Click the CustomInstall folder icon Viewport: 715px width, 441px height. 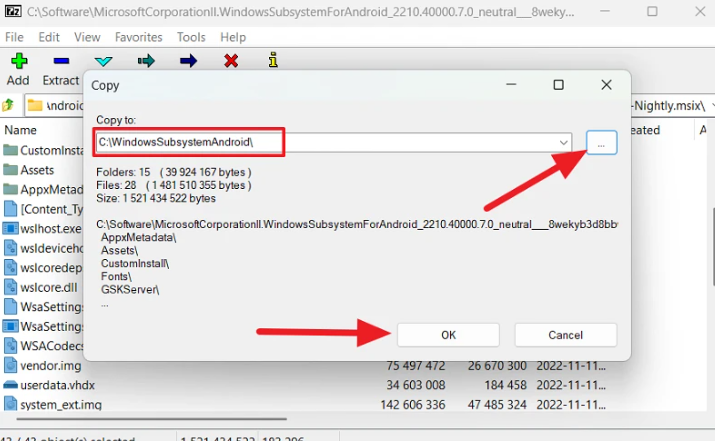point(10,150)
